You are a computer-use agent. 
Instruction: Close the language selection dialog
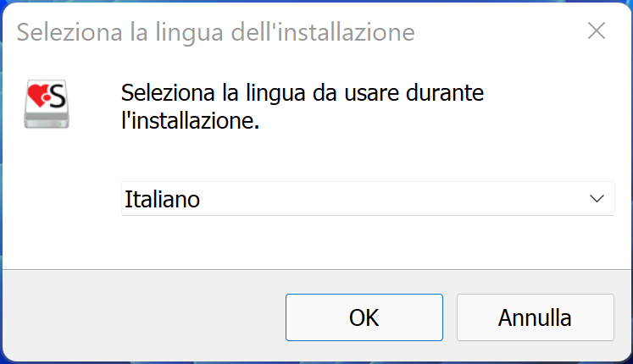(597, 32)
